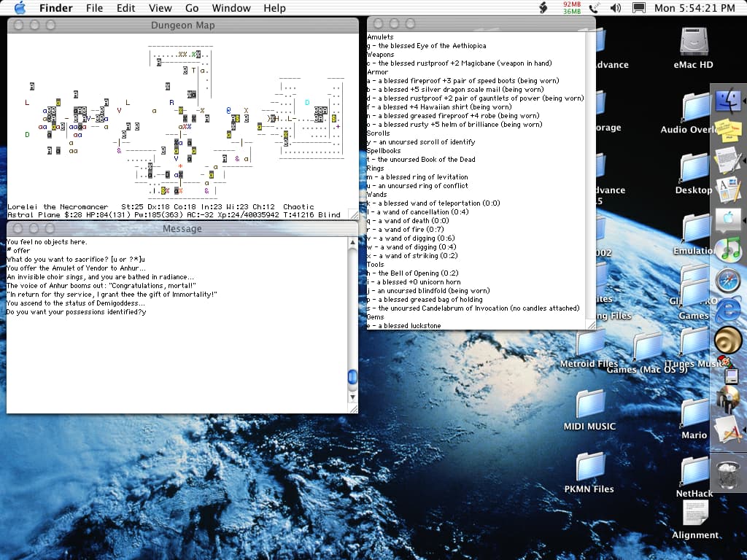Open the Games (Mac OS 9) folder
The width and height of the screenshot is (747, 560).
pyautogui.click(x=647, y=346)
